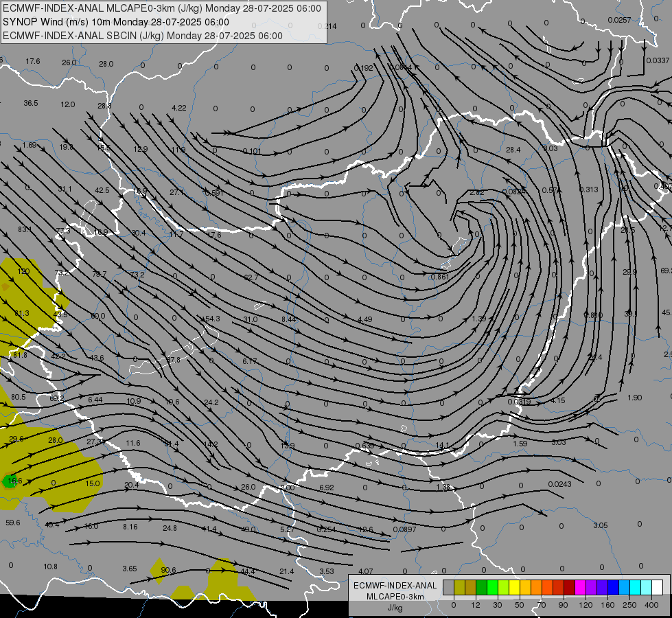Click the map value 62.7

251,277
